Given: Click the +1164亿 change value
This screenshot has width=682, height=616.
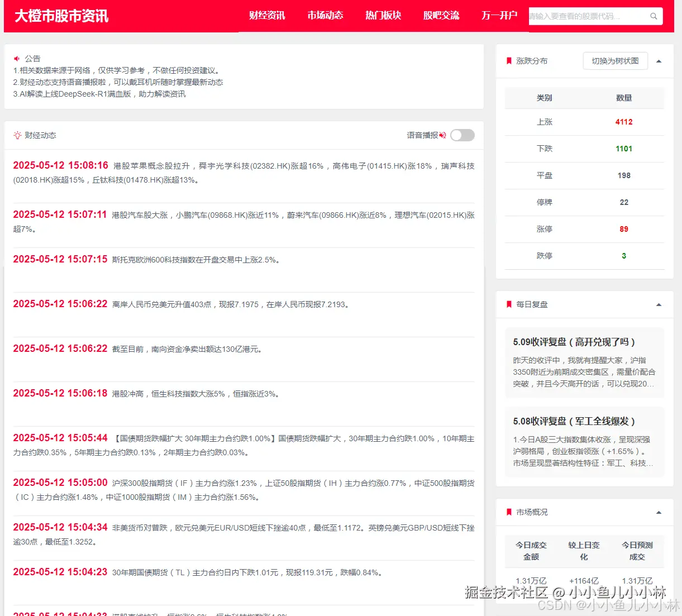Looking at the screenshot, I should tap(584, 581).
